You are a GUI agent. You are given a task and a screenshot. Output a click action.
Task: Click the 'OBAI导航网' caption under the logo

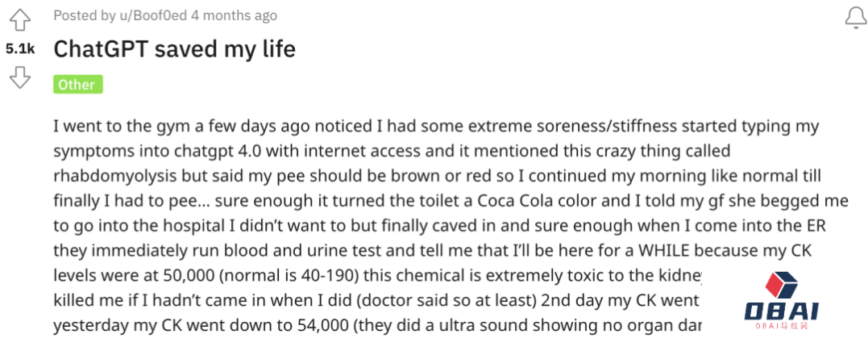point(781,327)
